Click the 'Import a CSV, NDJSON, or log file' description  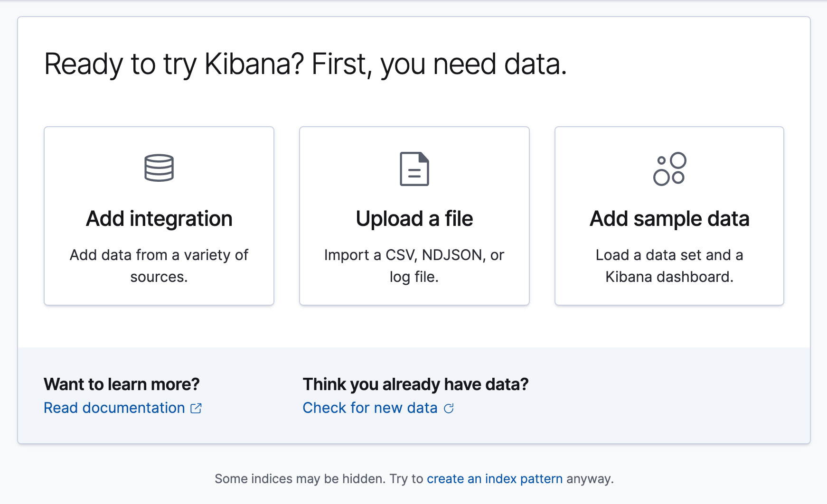(x=414, y=266)
